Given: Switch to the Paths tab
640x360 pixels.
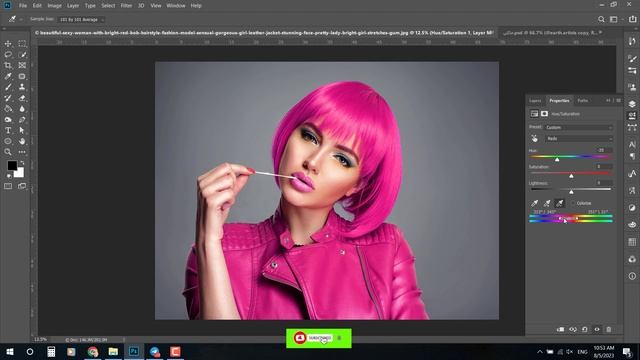Looking at the screenshot, I should click(x=582, y=100).
